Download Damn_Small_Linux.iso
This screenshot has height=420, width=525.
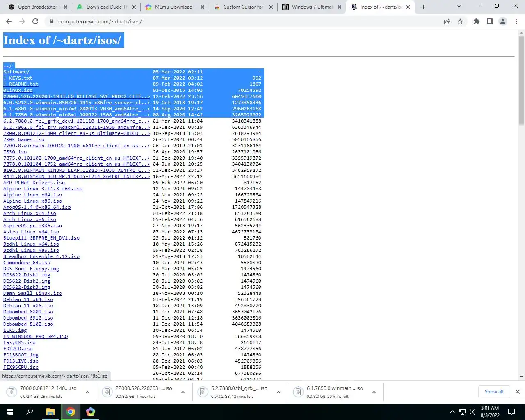pos(32,293)
